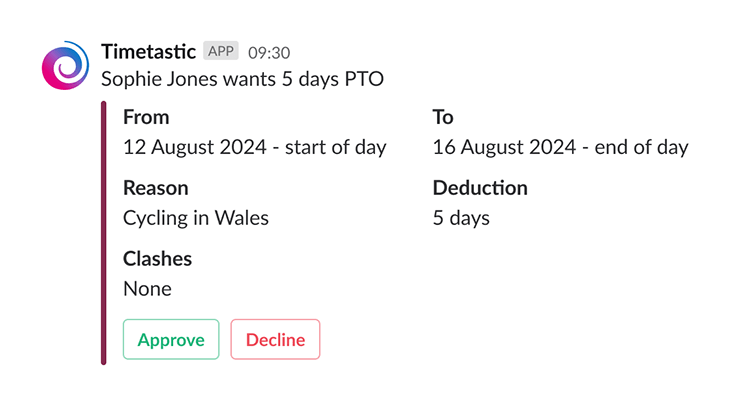Screen dimensions: 735x406
Task: Click the From field label
Action: [146, 117]
